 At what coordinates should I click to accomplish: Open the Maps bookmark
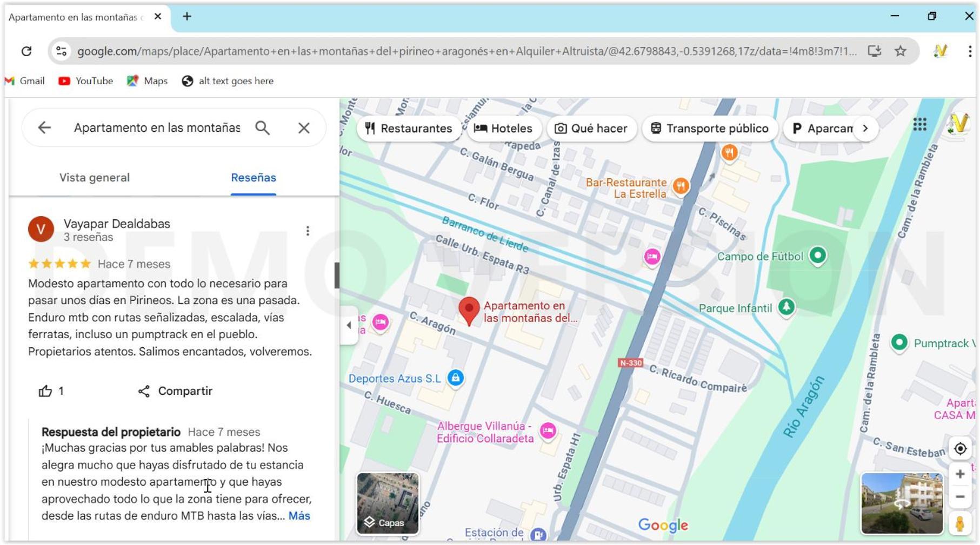click(x=147, y=81)
